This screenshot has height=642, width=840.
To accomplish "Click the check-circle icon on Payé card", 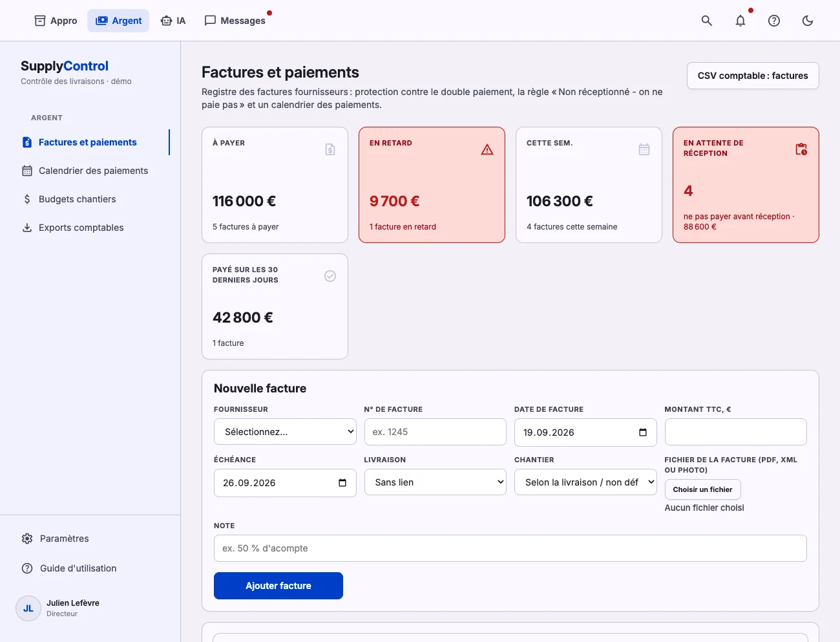I will 330,276.
